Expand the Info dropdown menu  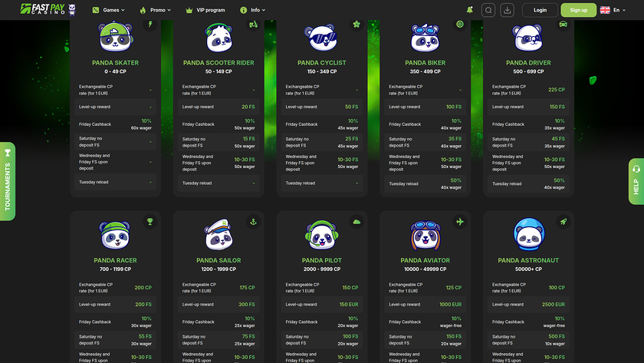coord(252,10)
